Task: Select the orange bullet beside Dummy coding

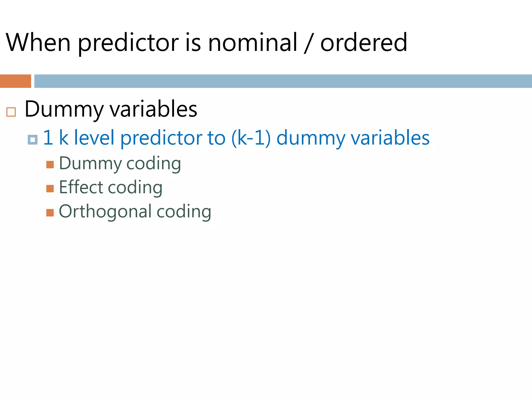Action: (50, 165)
